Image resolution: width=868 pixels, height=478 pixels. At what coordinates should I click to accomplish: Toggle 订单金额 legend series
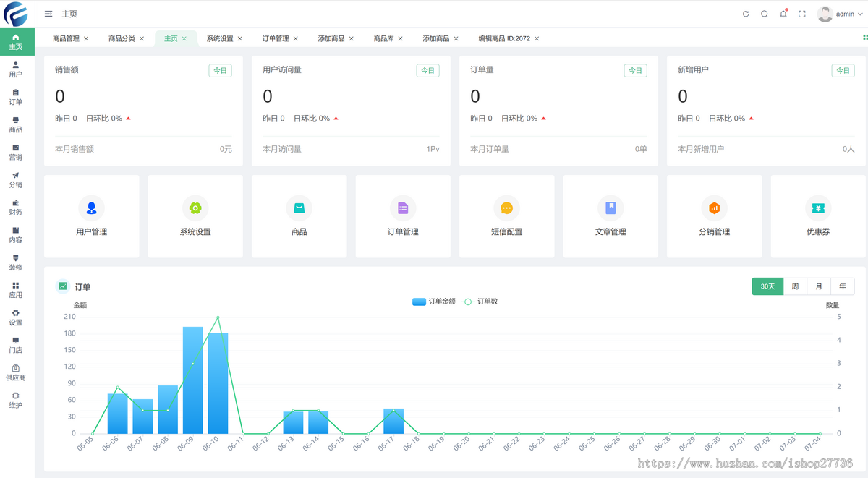click(433, 302)
